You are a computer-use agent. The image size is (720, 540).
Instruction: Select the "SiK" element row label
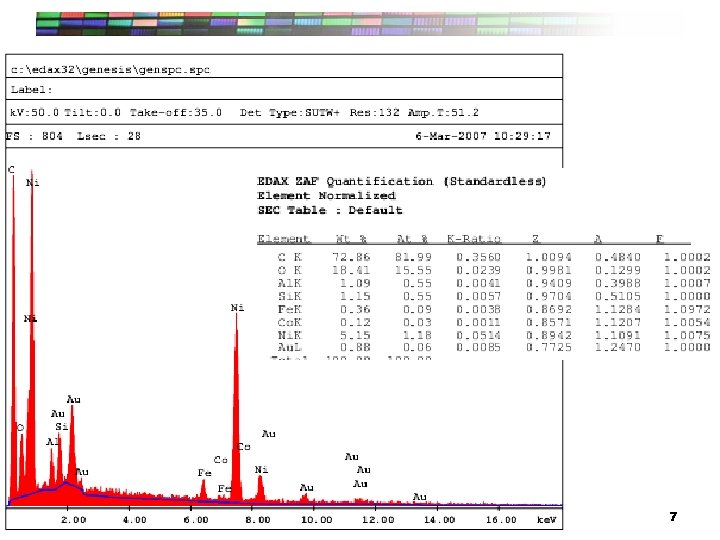(x=290, y=296)
